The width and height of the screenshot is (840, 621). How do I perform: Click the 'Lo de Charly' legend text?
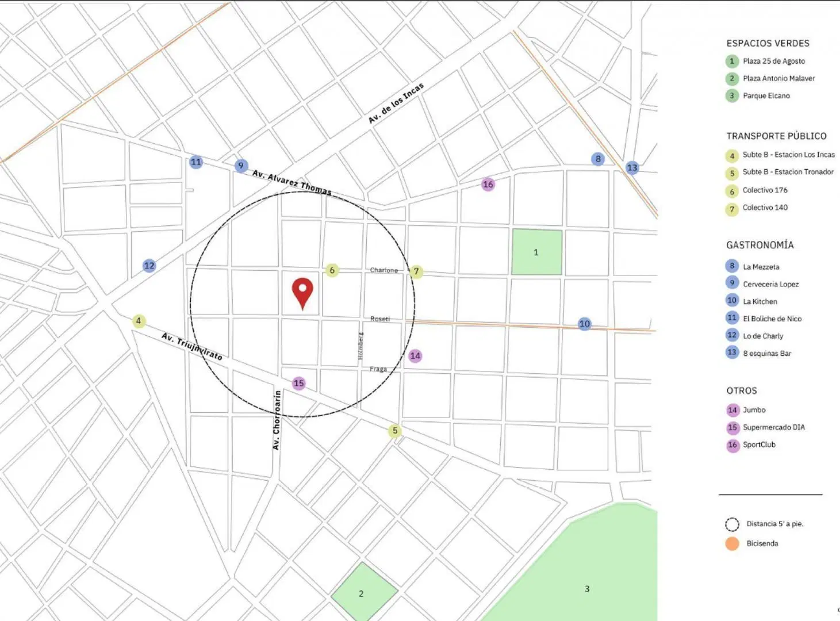click(763, 336)
